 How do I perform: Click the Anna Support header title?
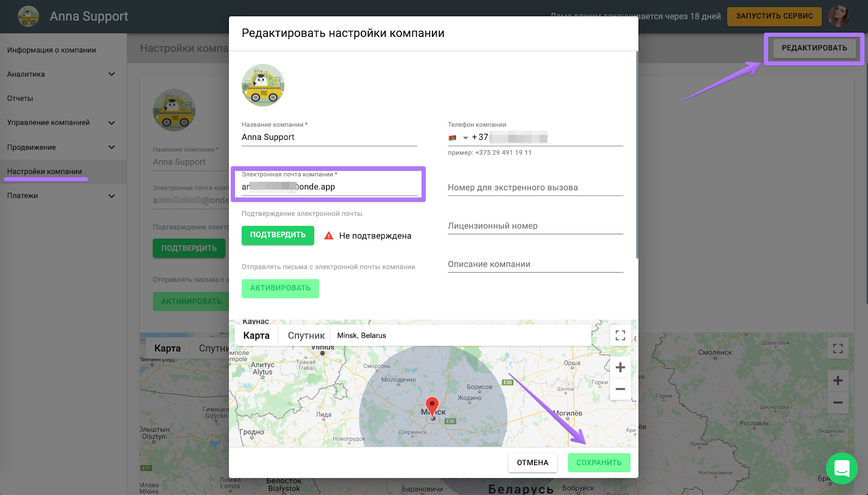(x=89, y=16)
